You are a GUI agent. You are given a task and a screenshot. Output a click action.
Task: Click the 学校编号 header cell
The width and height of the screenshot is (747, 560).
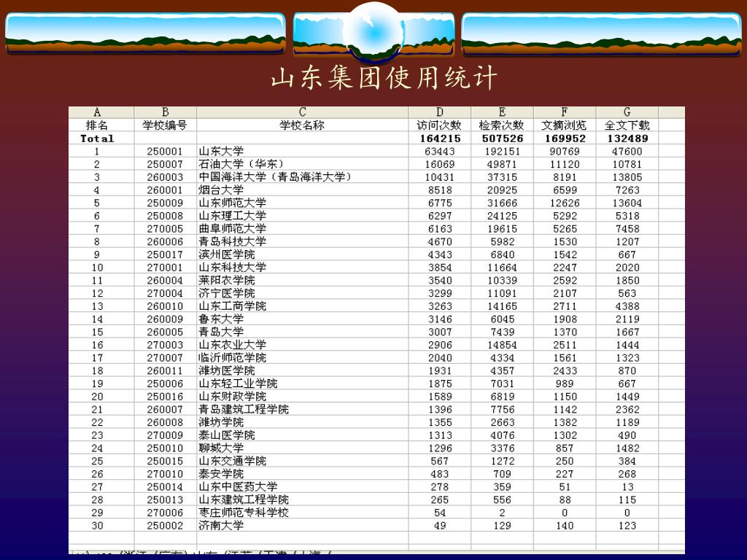(166, 125)
